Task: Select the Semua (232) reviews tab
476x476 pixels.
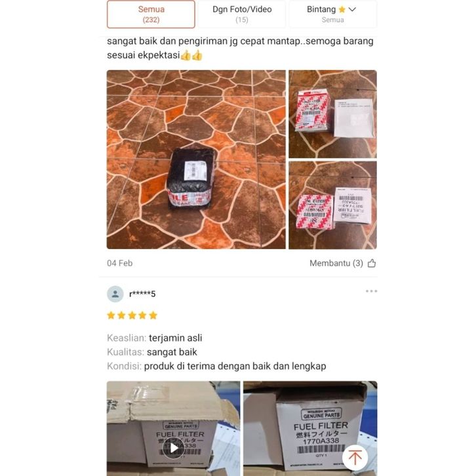Action: click(x=151, y=14)
